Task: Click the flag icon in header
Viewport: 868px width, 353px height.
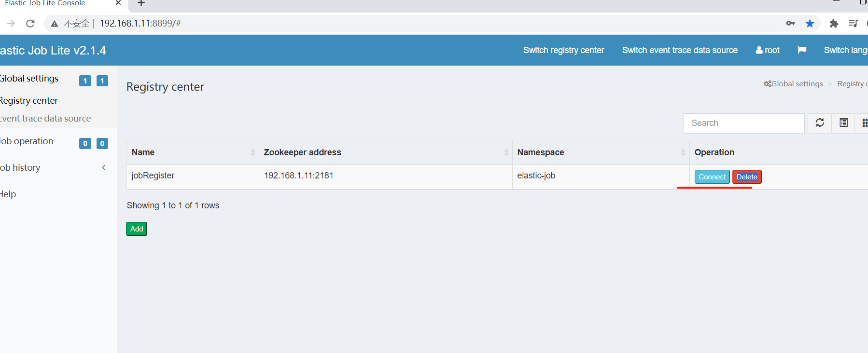Action: tap(802, 50)
